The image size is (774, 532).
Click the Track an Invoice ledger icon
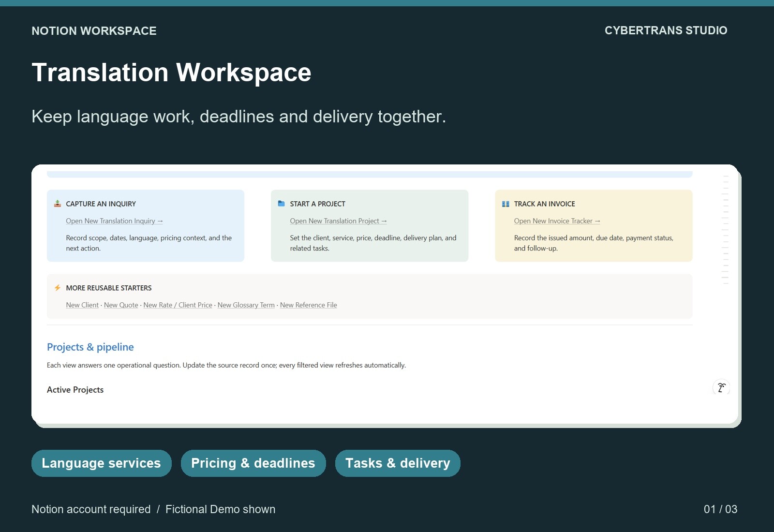506,204
